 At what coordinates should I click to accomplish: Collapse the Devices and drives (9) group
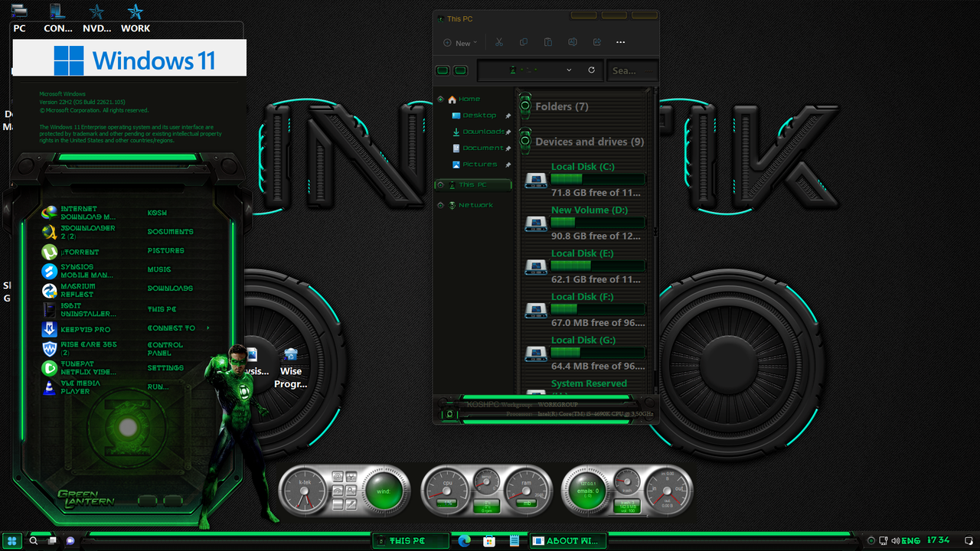pyautogui.click(x=525, y=142)
